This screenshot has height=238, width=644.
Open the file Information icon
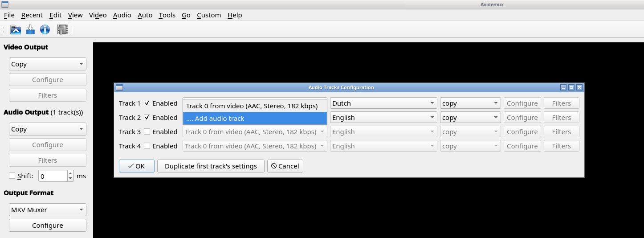[x=45, y=30]
